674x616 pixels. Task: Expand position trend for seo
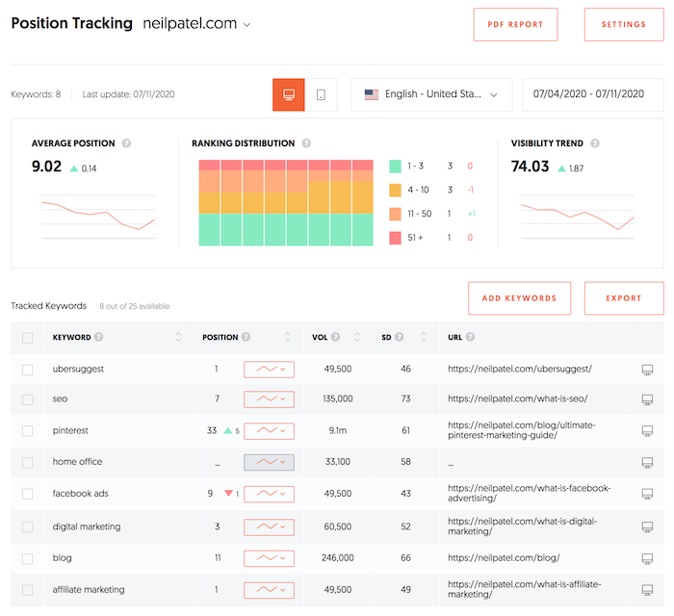pyautogui.click(x=269, y=399)
